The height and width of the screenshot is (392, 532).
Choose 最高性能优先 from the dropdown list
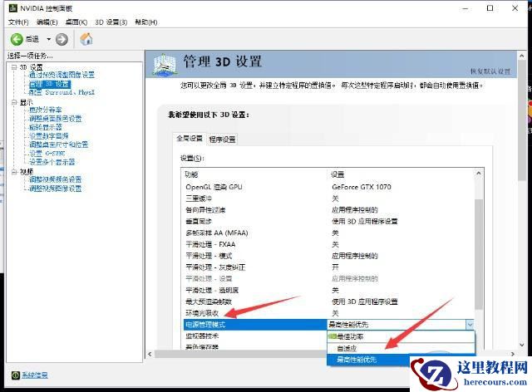[x=368, y=360]
